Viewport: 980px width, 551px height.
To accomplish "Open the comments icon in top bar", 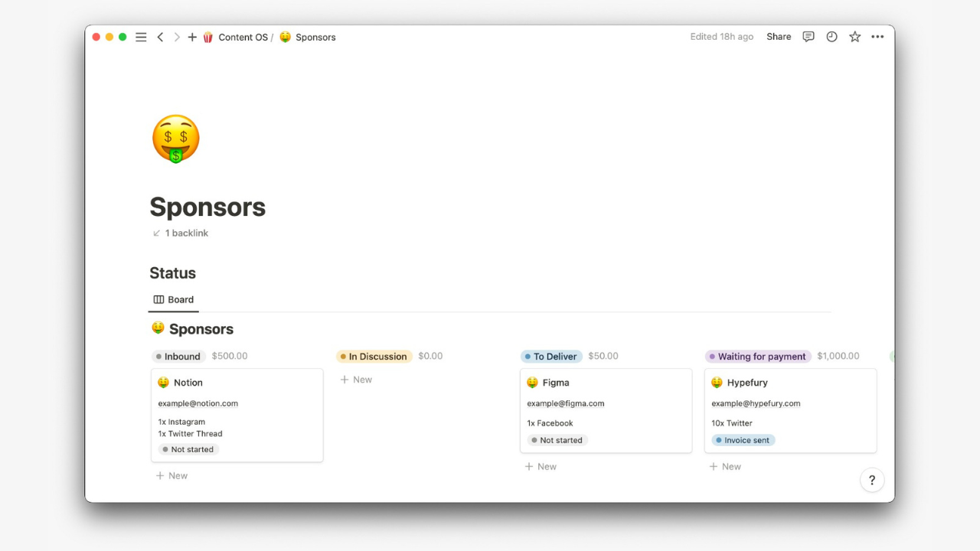I will click(x=808, y=37).
